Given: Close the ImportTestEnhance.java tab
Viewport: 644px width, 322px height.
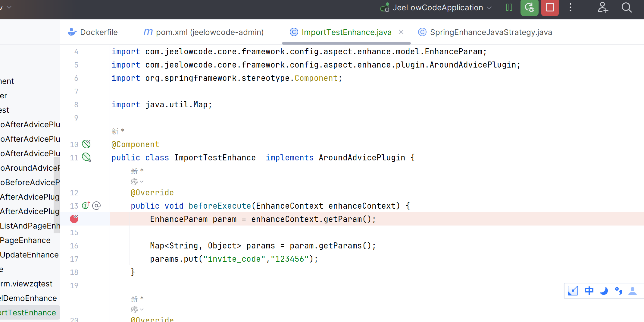Looking at the screenshot, I should coord(401,32).
